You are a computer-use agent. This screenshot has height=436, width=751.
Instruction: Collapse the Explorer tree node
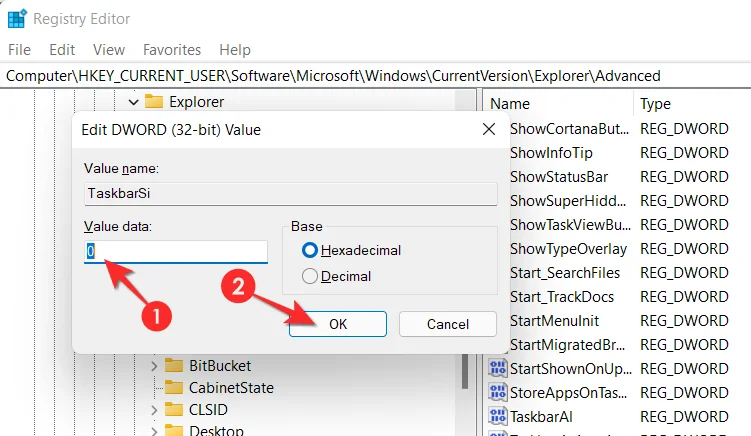[x=134, y=102]
